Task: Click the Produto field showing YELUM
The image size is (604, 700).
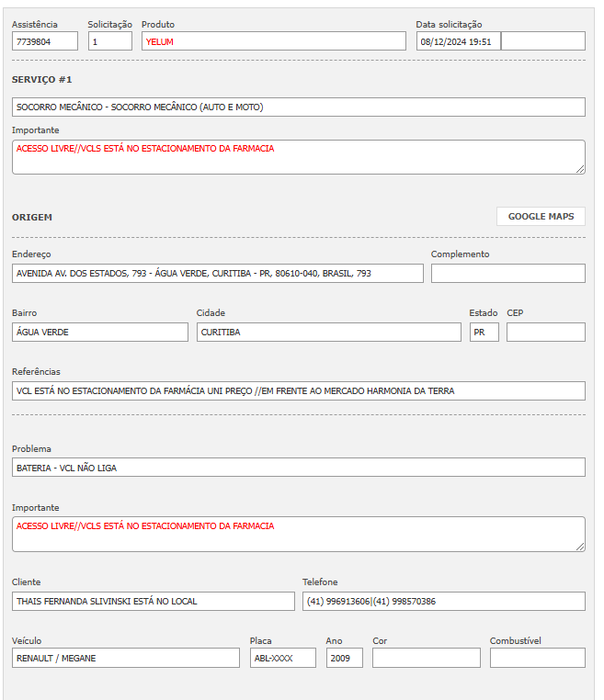Action: [273, 41]
